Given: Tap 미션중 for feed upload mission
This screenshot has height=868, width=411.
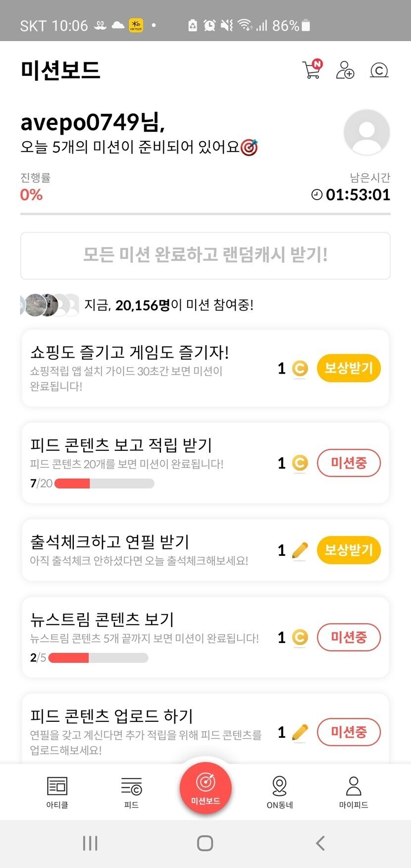Looking at the screenshot, I should click(x=349, y=732).
